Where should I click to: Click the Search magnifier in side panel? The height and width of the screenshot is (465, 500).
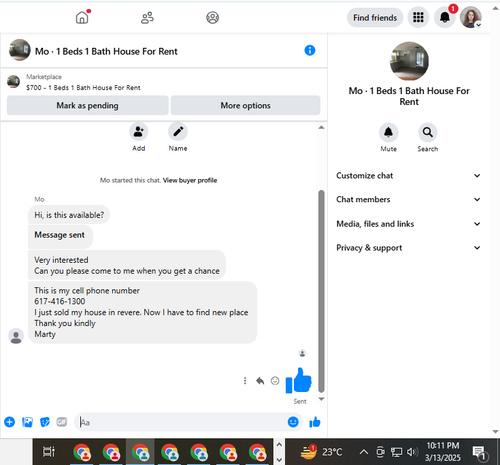point(428,132)
